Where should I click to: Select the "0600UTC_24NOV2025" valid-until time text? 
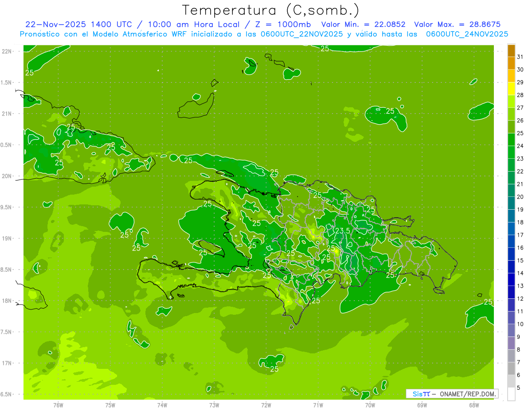(467, 34)
